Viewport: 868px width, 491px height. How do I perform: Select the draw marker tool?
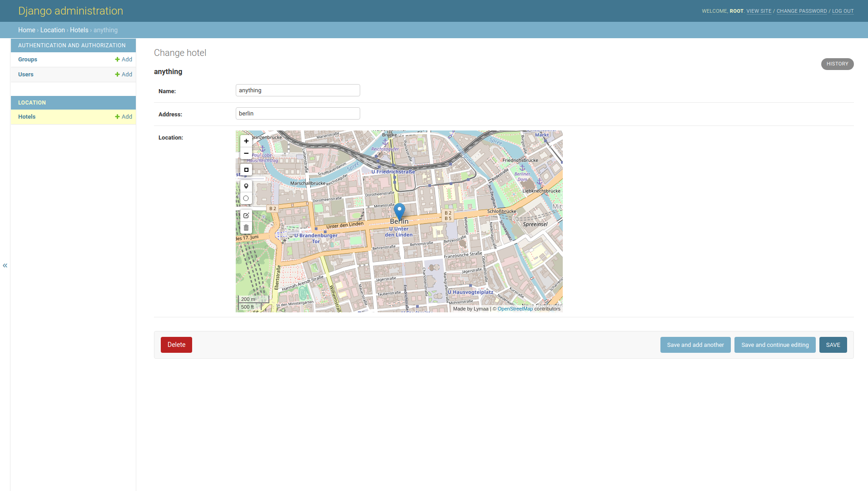click(x=246, y=186)
